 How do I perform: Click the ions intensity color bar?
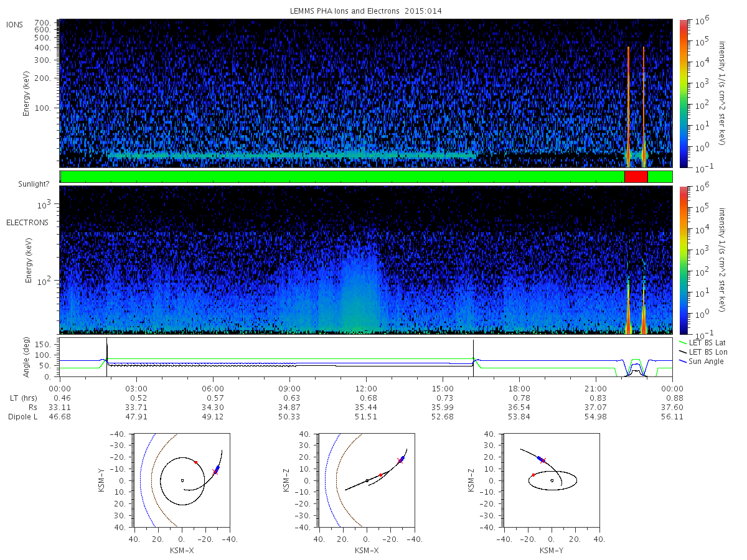coord(683,93)
